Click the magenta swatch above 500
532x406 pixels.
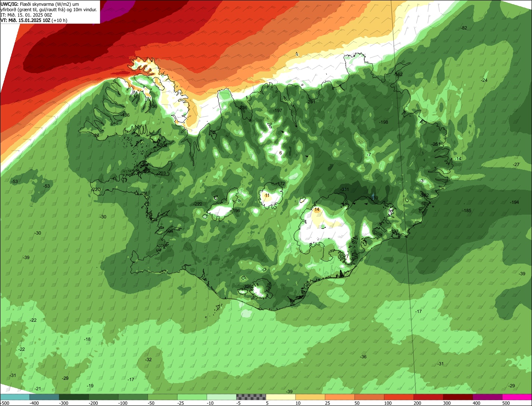click(x=517, y=397)
